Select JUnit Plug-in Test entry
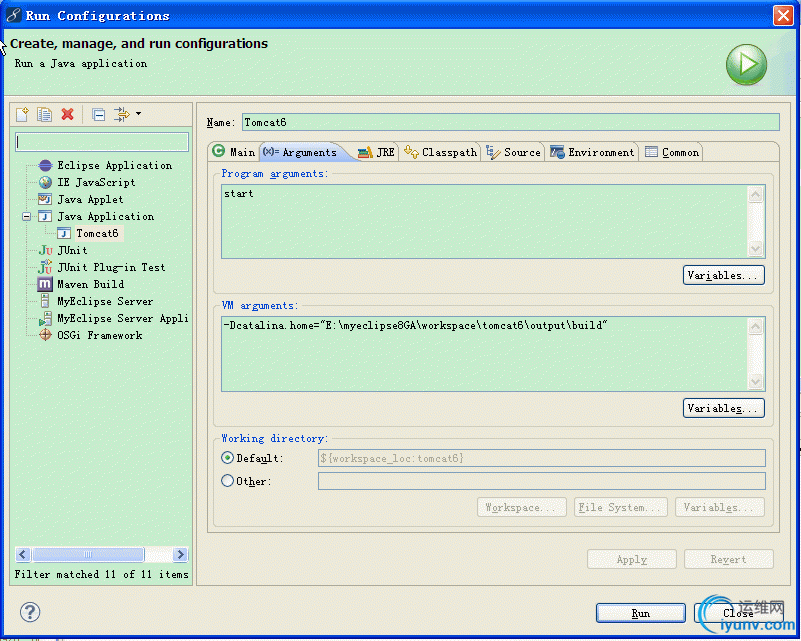Viewport: 801px width, 641px height. point(111,267)
